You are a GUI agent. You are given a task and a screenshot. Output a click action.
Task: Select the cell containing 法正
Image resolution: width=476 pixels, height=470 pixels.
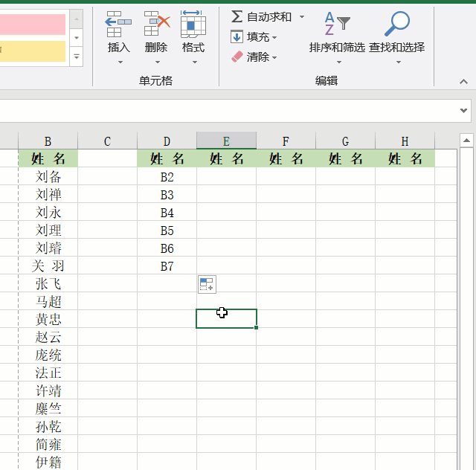[x=48, y=373]
